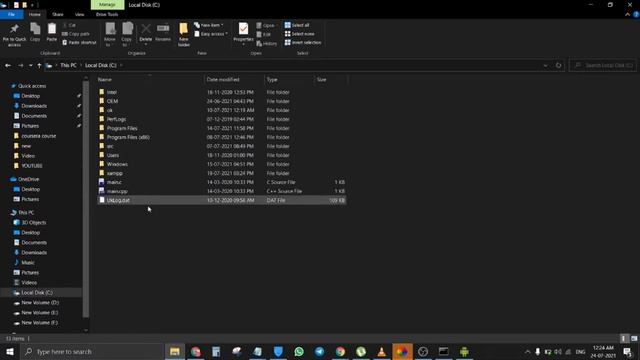Open 3D Objects under This PC
Screen dimensions: 640x360
tap(33, 222)
